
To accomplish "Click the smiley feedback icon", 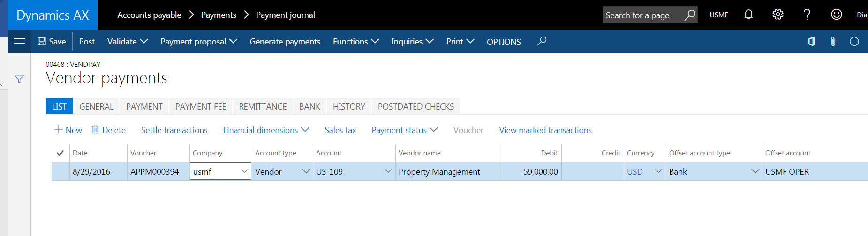I will click(x=836, y=15).
